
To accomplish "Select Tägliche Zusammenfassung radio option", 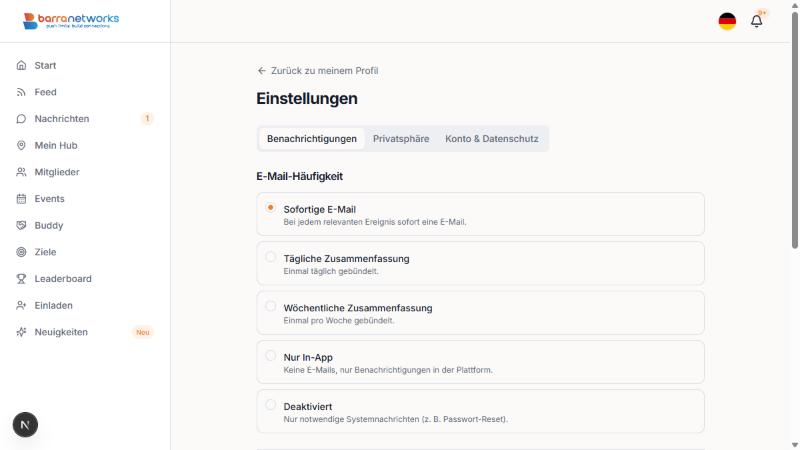I will pyautogui.click(x=270, y=257).
